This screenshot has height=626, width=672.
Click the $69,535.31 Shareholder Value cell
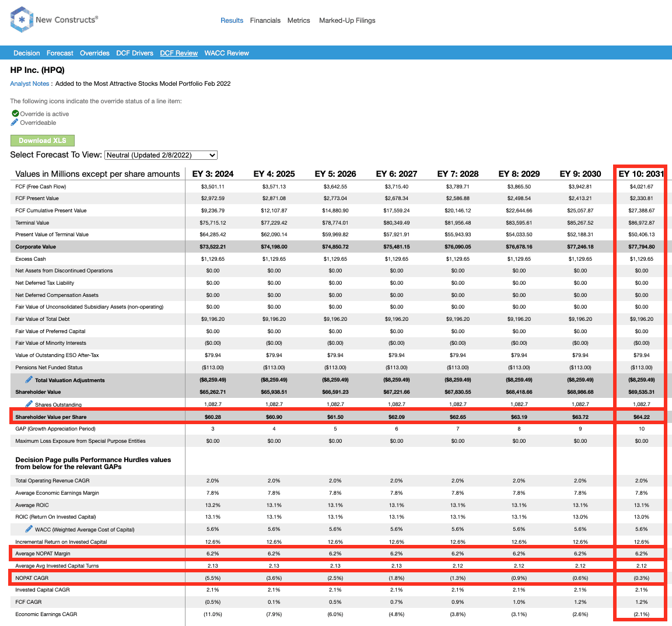click(642, 392)
